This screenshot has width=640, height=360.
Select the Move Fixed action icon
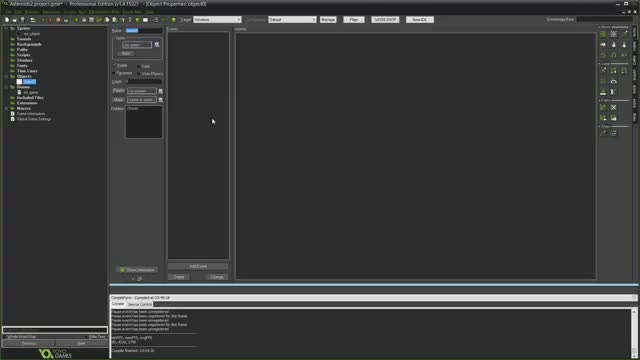tap(603, 34)
